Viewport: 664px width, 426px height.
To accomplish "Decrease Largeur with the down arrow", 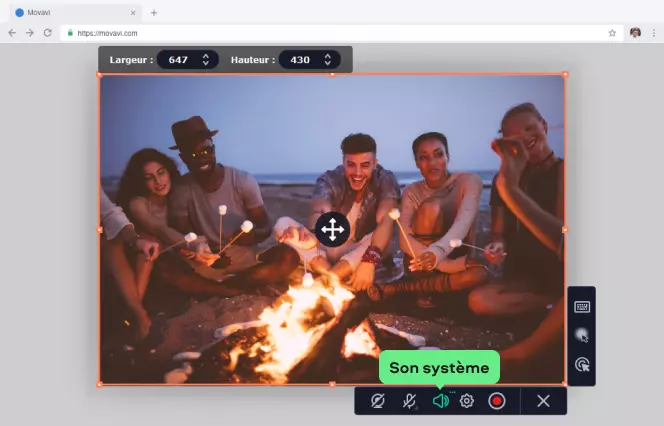I will pyautogui.click(x=206, y=64).
